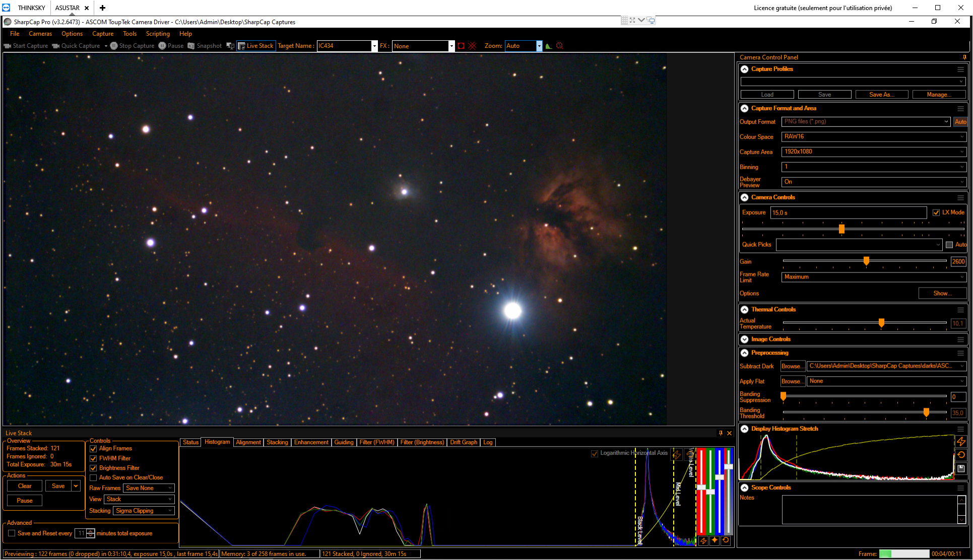The width and height of the screenshot is (973, 560).
Task: Uncheck Align Frames
Action: click(x=93, y=449)
